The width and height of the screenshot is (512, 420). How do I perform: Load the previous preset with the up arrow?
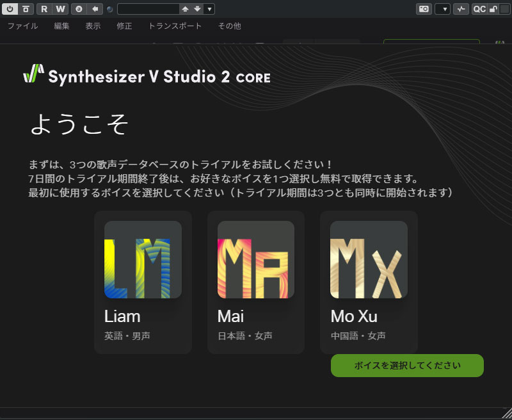tap(185, 9)
